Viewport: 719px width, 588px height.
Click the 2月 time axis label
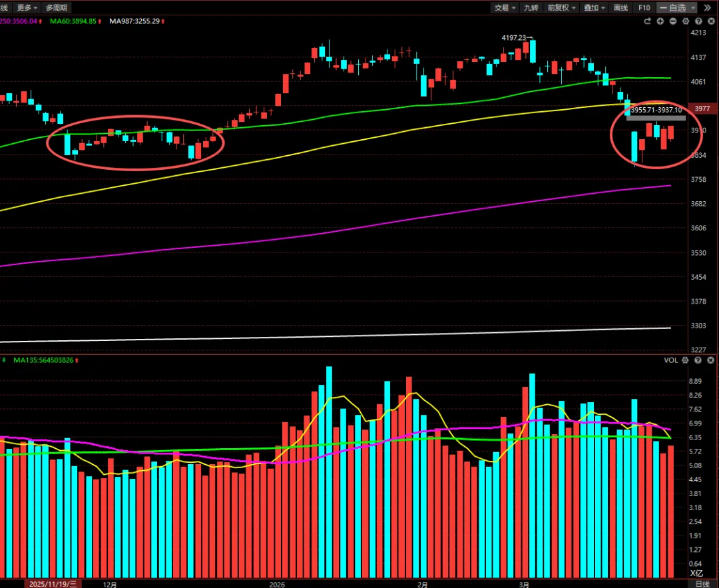pyautogui.click(x=423, y=584)
